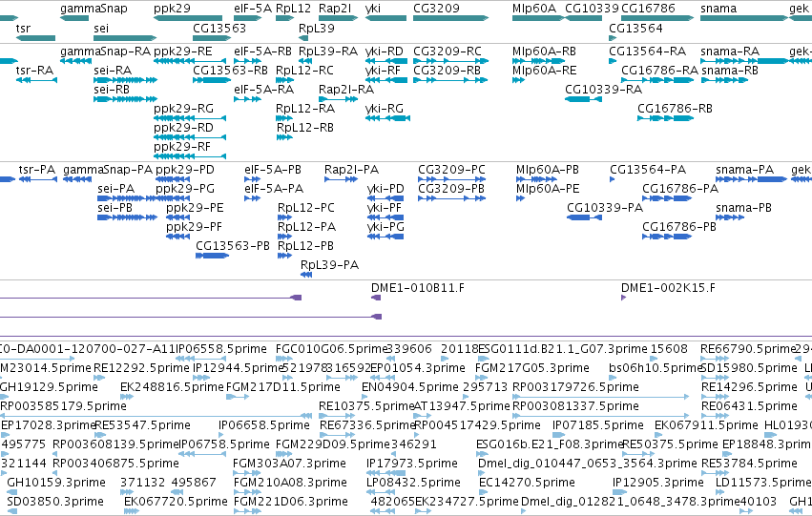Select EST label bs06h10.5prime
812x516 pixels.
[x=656, y=368]
